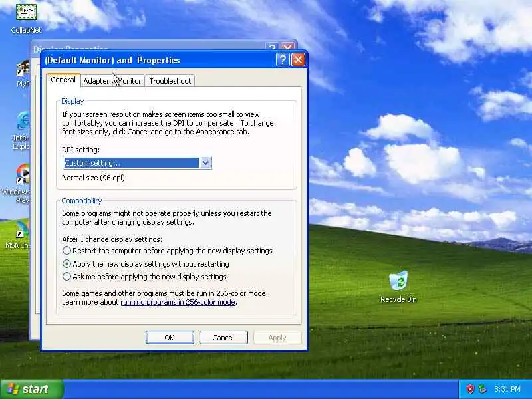532x399 pixels.
Task: Choose Restart the computer before applying radio
Action: [x=67, y=251]
